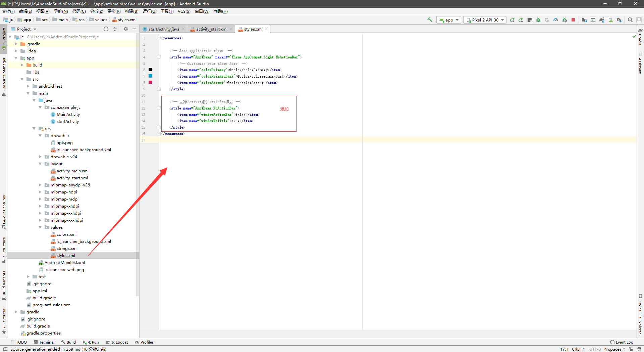Open the app run configuration dropdown

(x=449, y=20)
